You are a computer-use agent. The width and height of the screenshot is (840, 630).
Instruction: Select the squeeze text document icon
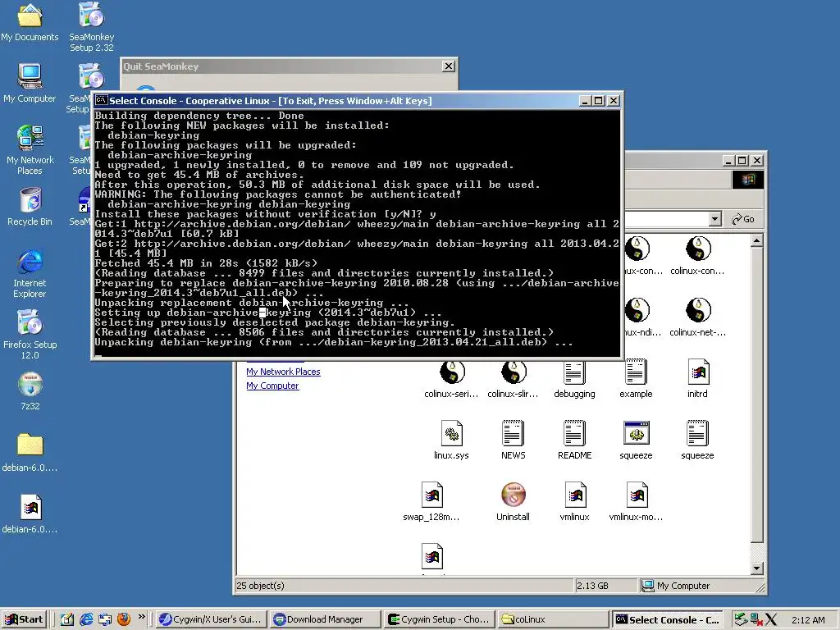[697, 441]
